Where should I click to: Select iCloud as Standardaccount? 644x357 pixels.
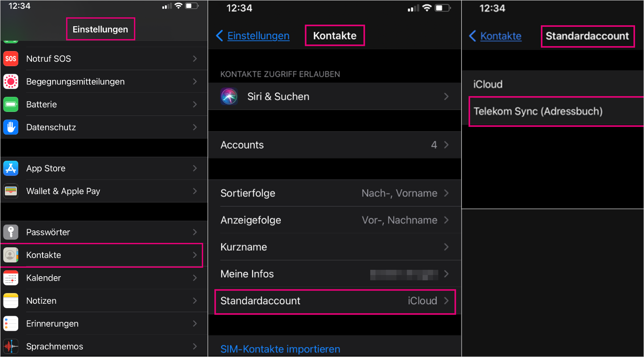(553, 84)
